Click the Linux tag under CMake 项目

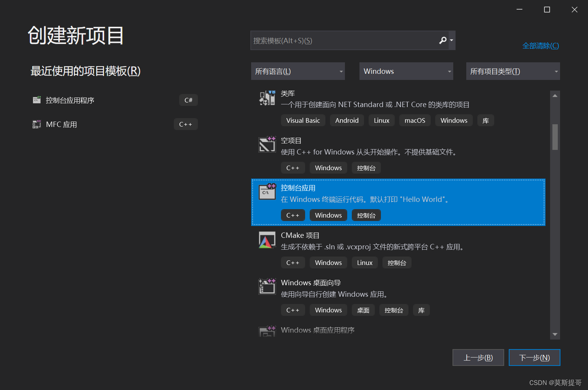click(364, 262)
